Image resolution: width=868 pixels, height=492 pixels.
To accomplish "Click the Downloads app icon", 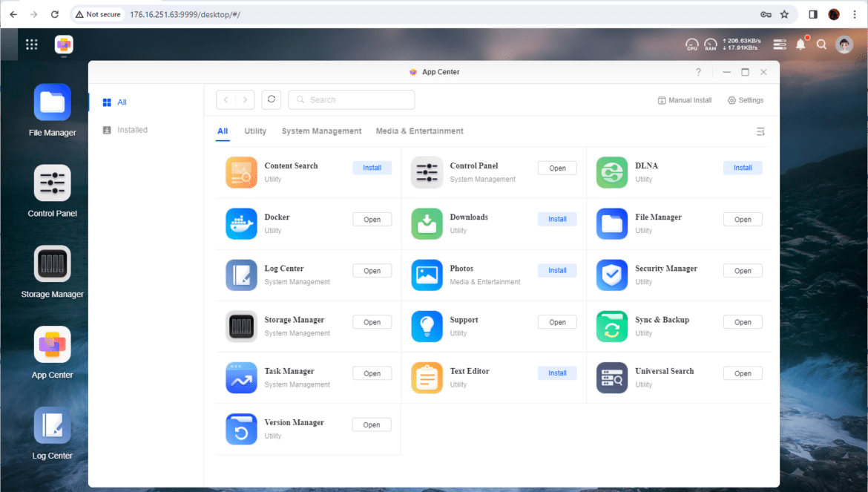I will pos(427,223).
